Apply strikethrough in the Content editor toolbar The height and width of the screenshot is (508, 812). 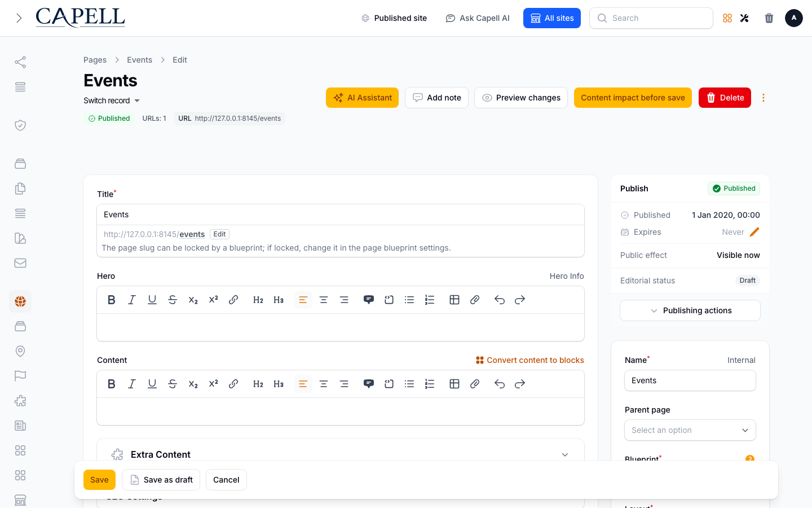pos(173,384)
